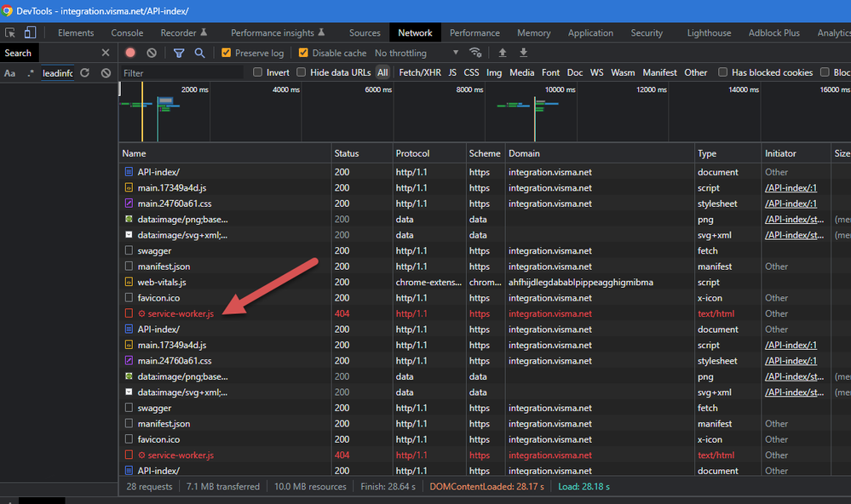Filter requests by Fetch/XHR
The width and height of the screenshot is (851, 504).
[x=420, y=72]
